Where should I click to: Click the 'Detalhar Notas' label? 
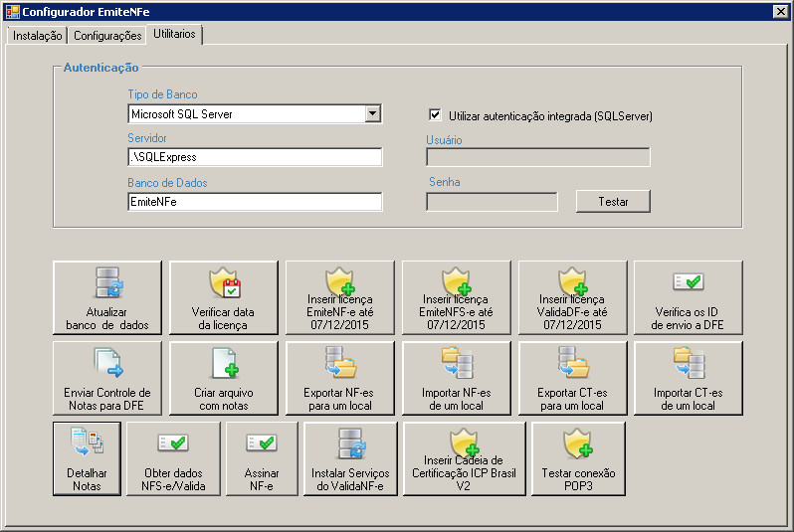(88, 479)
